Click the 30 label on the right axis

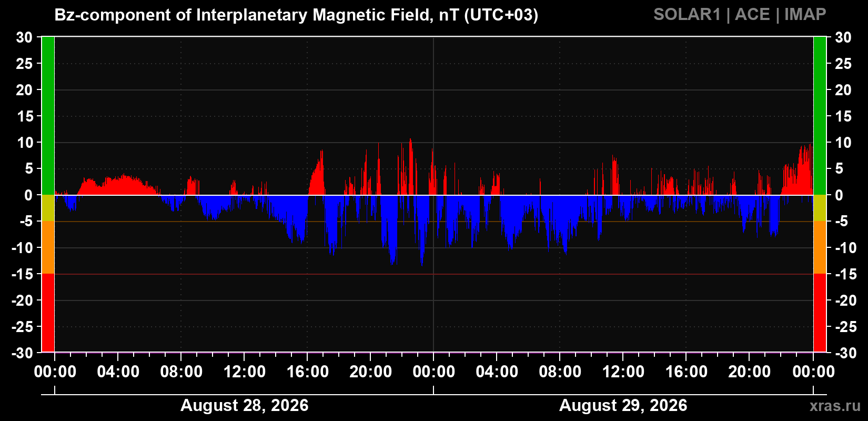pos(843,37)
